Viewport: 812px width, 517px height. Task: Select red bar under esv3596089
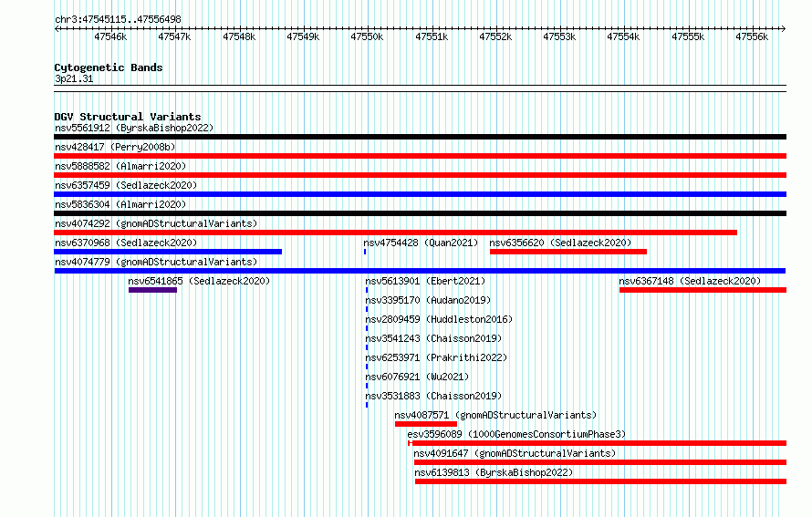pyautogui.click(x=597, y=443)
